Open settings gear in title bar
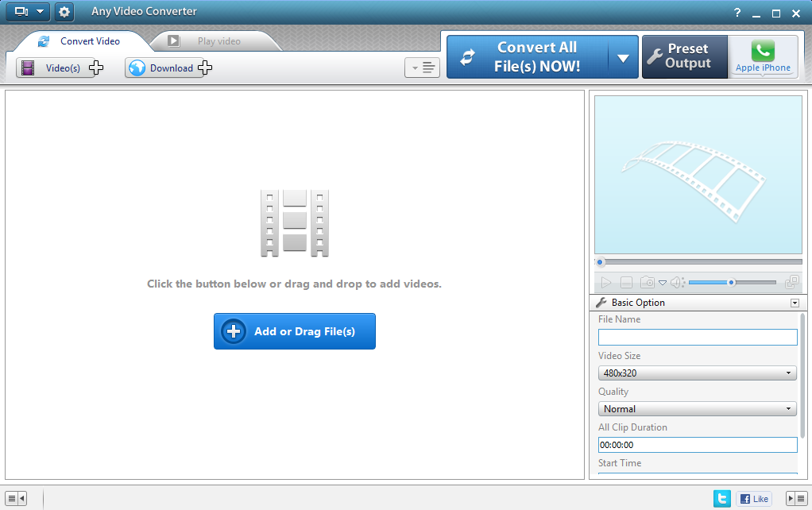812x510 pixels. pyautogui.click(x=64, y=11)
